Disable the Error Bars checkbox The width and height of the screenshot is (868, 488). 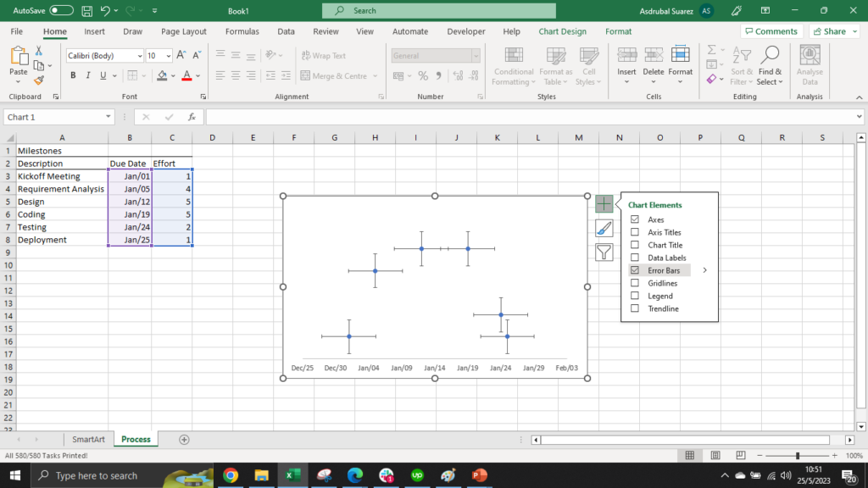pyautogui.click(x=635, y=270)
